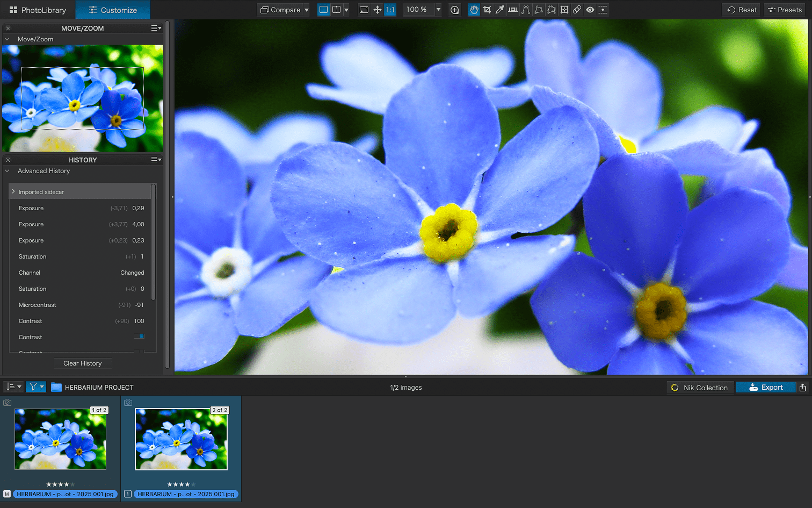Open Nik Collection
The width and height of the screenshot is (812, 508).
(x=700, y=387)
